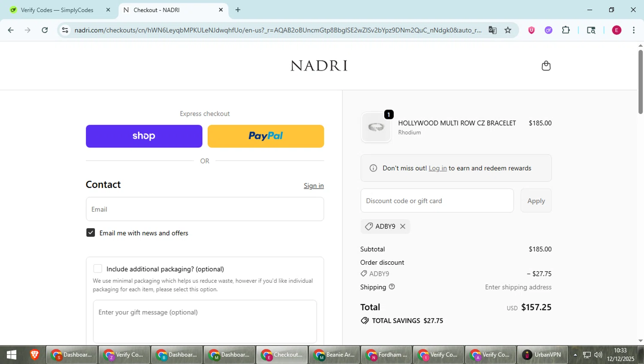Open the tab search side panel icon
Viewport: 644px width, 364px height.
[x=591, y=30]
